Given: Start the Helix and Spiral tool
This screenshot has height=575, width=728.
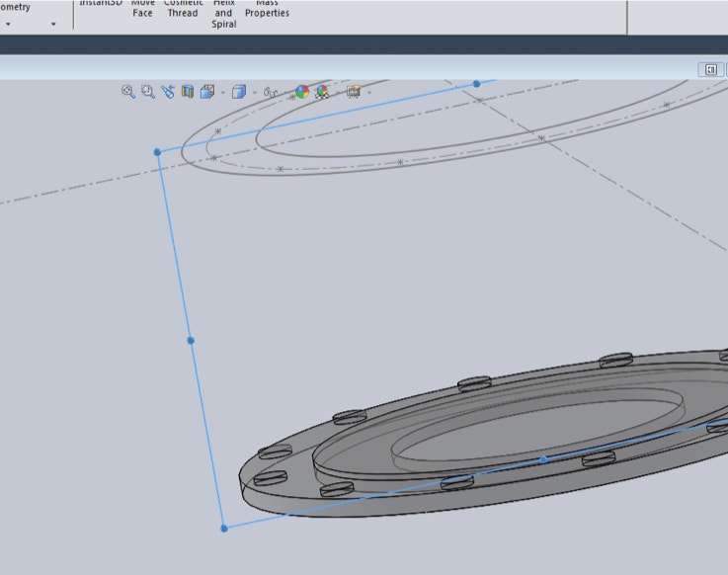Looking at the screenshot, I should [x=224, y=14].
